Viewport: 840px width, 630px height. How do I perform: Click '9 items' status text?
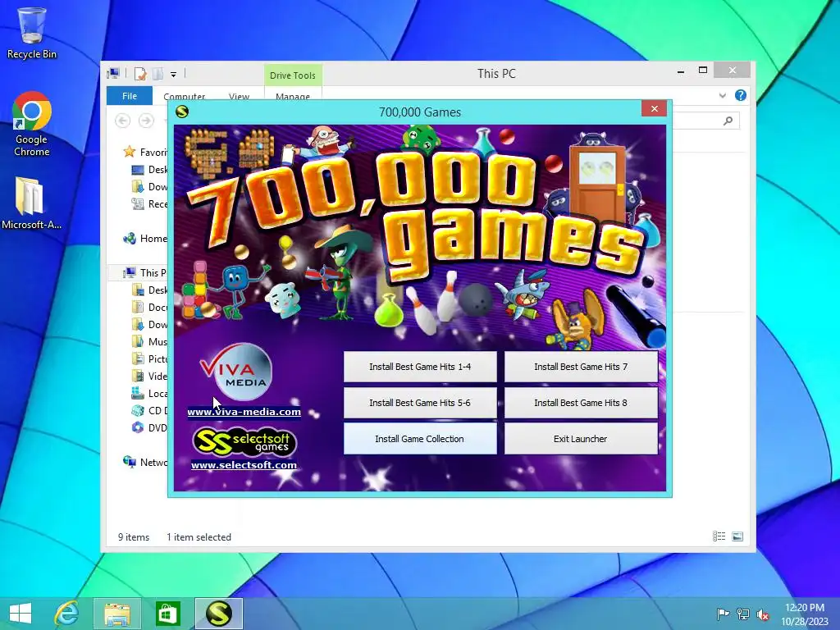tap(134, 537)
